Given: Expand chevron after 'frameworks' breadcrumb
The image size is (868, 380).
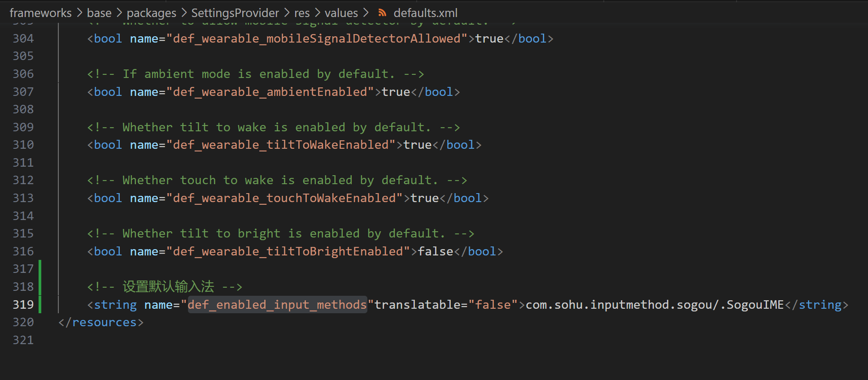Looking at the screenshot, I should (x=79, y=13).
